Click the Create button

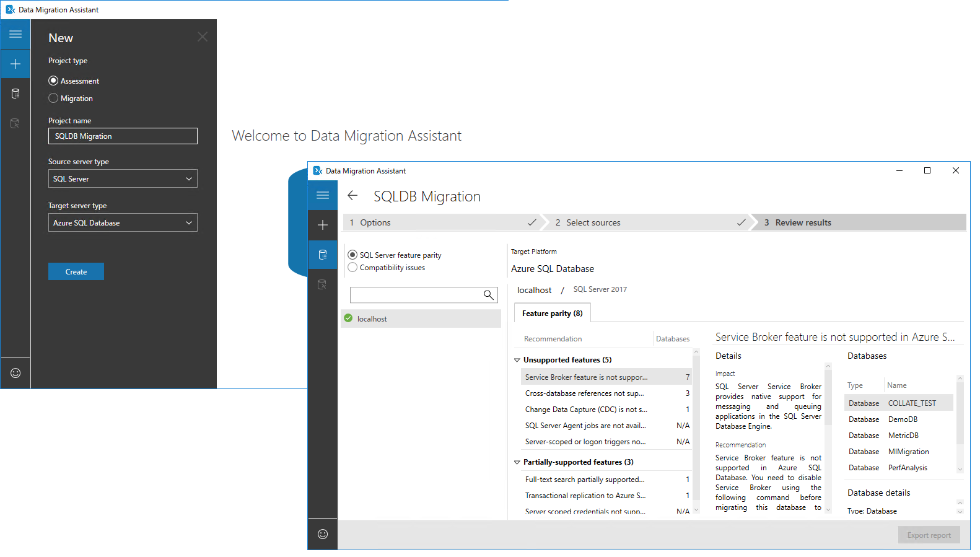click(76, 271)
